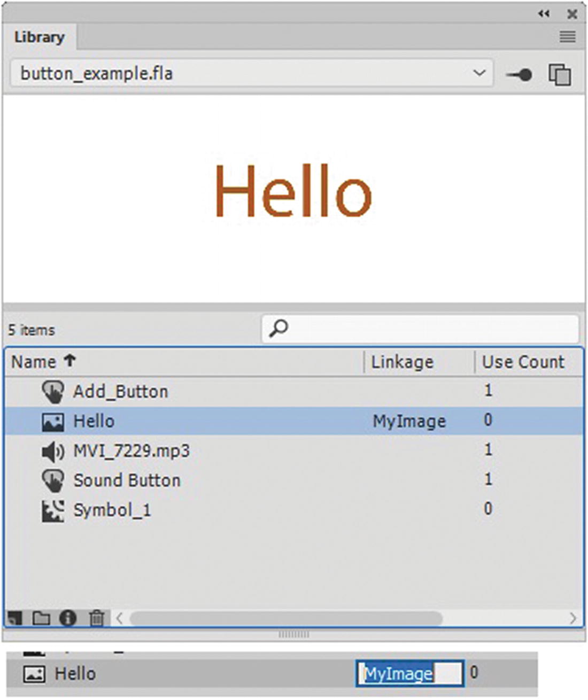Click the Hello preview image
The image size is (588, 700).
pos(293,190)
